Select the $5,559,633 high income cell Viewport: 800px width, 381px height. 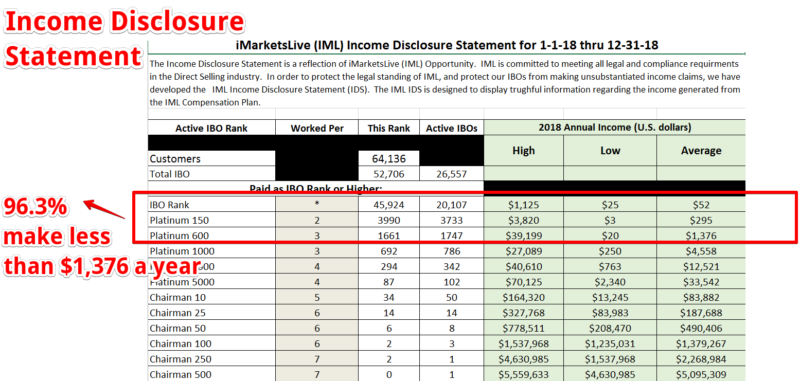(x=523, y=374)
